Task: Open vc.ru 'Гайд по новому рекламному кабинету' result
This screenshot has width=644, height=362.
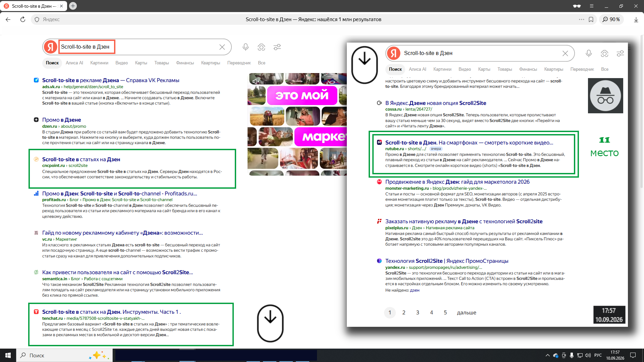Action: (x=122, y=233)
